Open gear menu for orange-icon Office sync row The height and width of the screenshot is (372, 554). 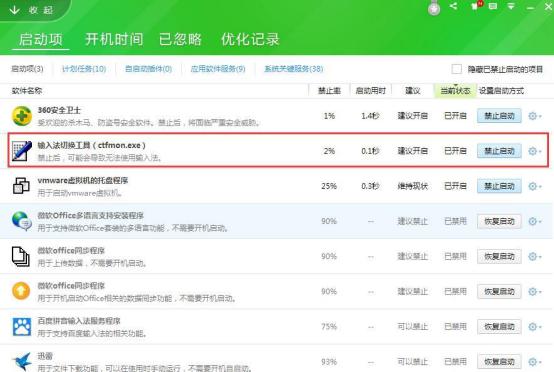click(535, 291)
